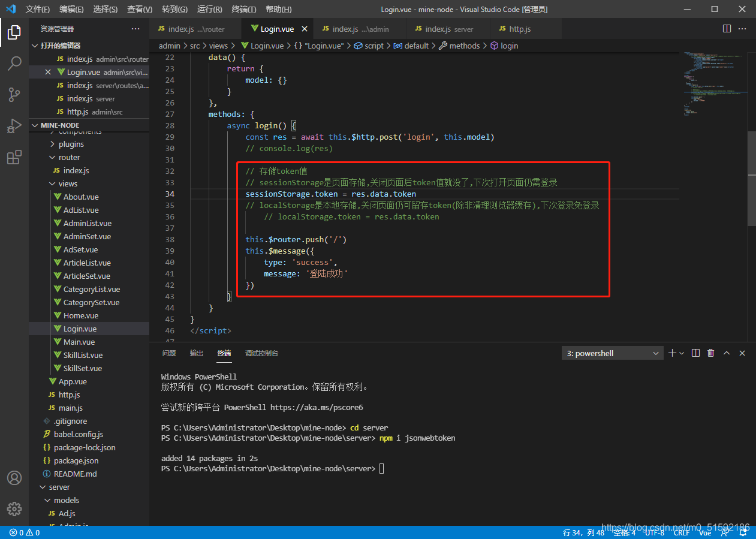This screenshot has height=539, width=756.
Task: Open the 终端 menu in menu bar
Action: point(243,9)
